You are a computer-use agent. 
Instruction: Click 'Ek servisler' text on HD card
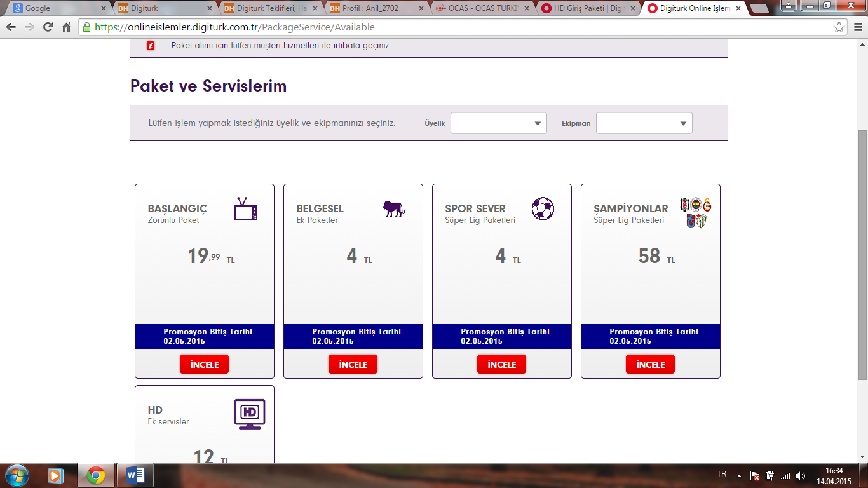[x=168, y=422]
